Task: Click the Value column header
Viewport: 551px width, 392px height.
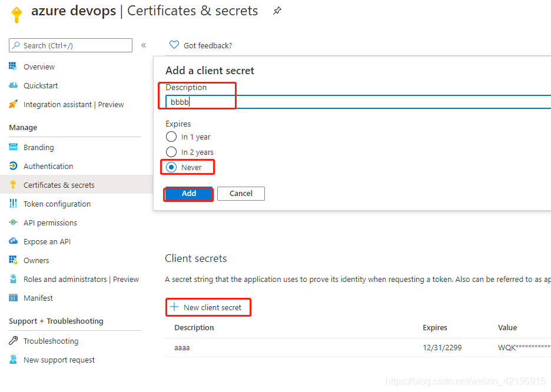Action: point(507,328)
